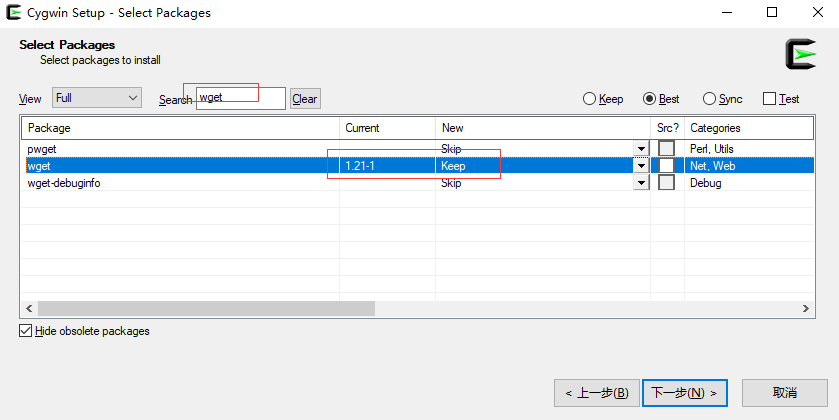This screenshot has width=839, height=420.
Task: Click the Search field containing wget
Action: (x=241, y=98)
